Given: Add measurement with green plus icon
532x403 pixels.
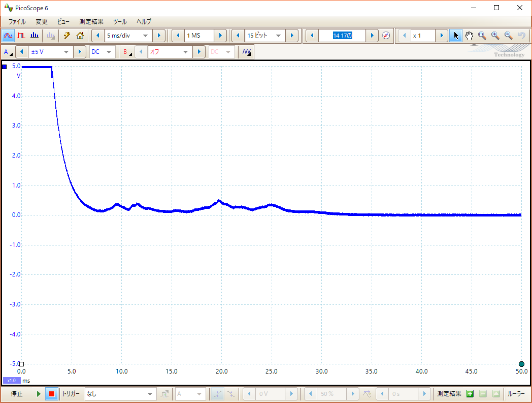Looking at the screenshot, I should (x=470, y=394).
